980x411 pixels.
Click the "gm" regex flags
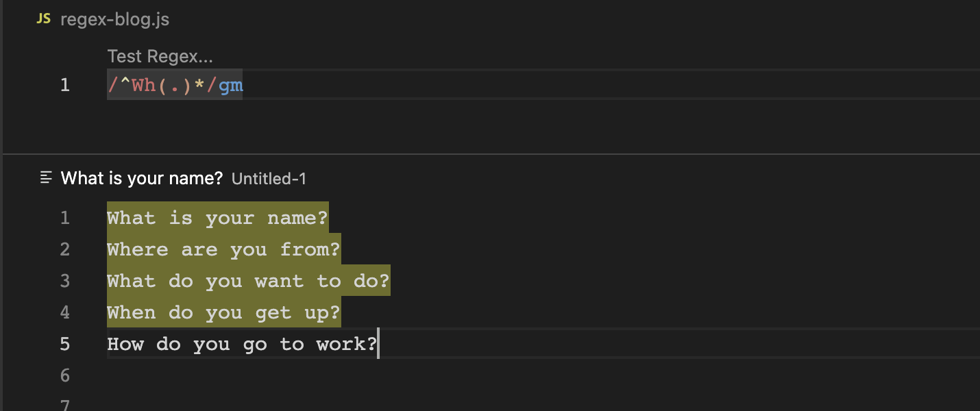pos(231,86)
